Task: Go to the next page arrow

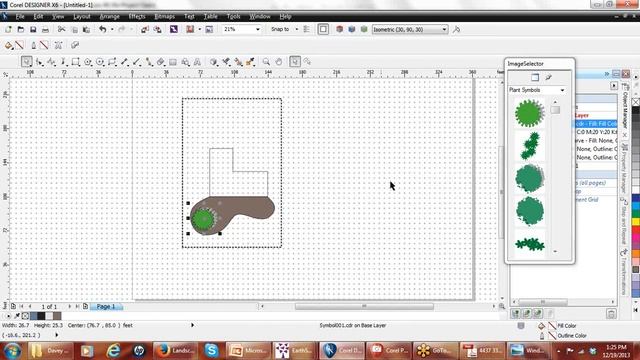Action: [x=69, y=306]
